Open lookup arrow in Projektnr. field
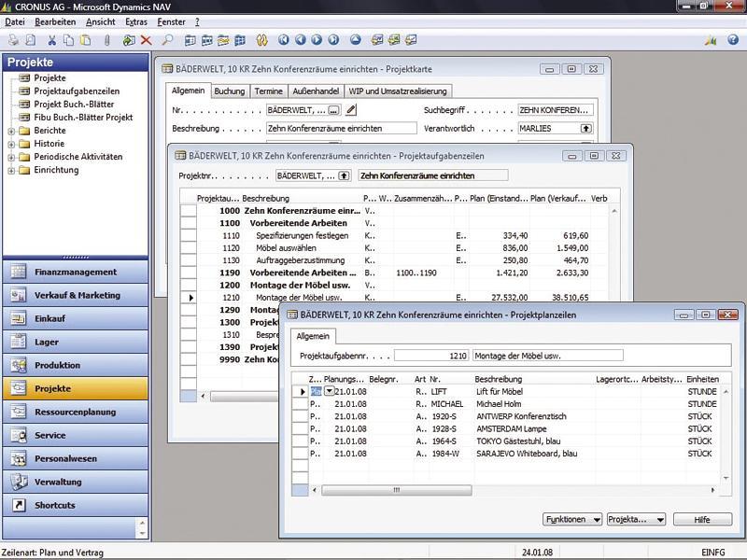The width and height of the screenshot is (747, 560). (x=344, y=175)
